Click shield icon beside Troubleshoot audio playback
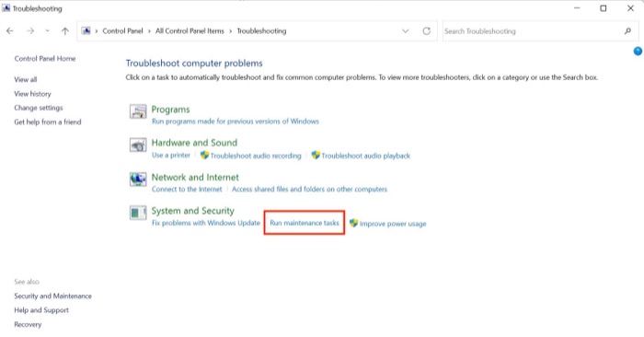This screenshot has width=644, height=337. click(x=316, y=155)
